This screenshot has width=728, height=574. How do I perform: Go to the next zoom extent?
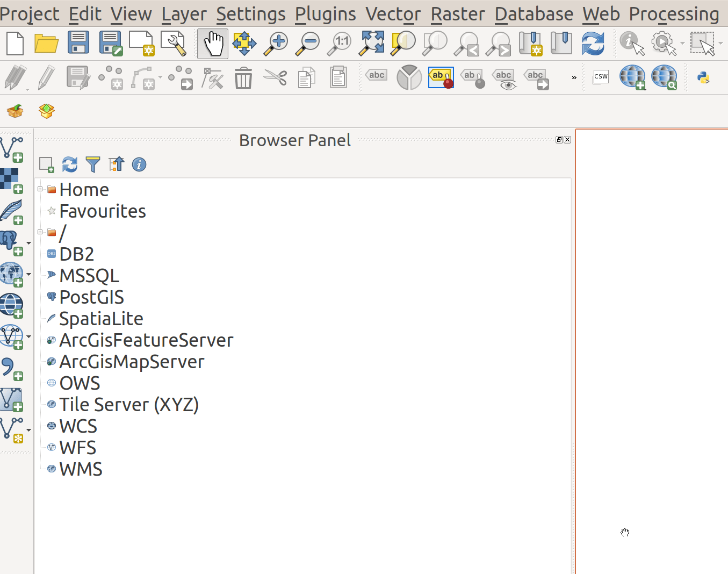coord(498,44)
